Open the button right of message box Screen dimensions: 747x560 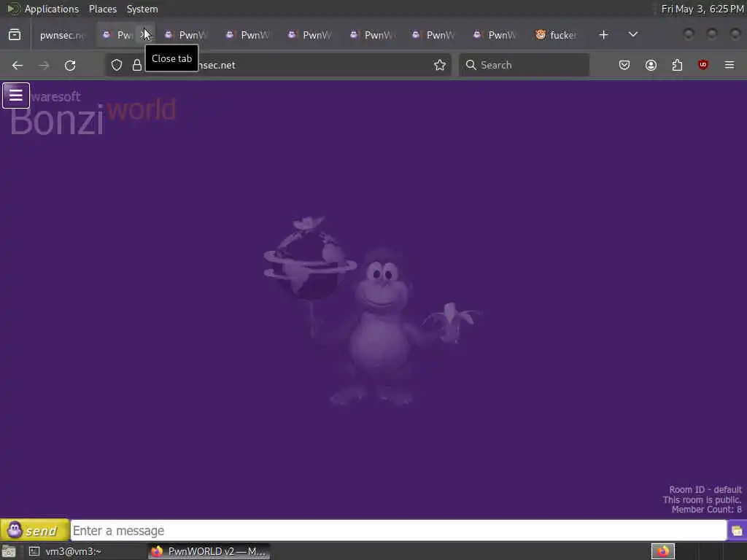(x=737, y=531)
